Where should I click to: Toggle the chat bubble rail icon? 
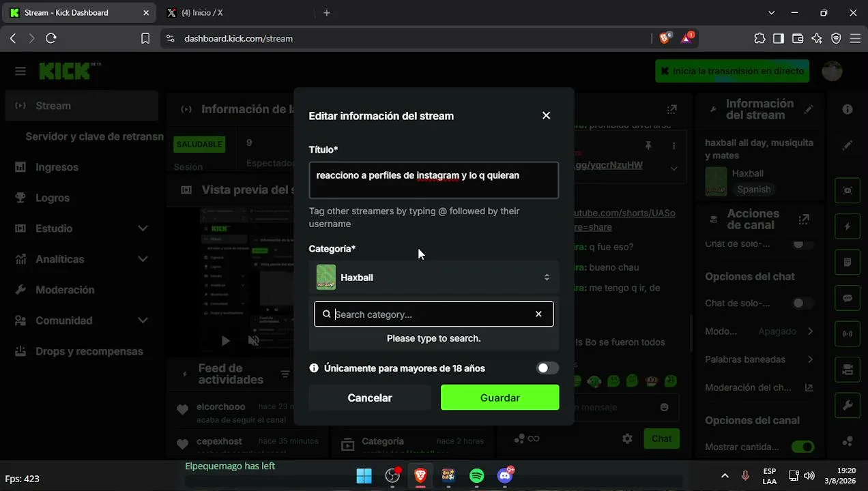pos(848,298)
